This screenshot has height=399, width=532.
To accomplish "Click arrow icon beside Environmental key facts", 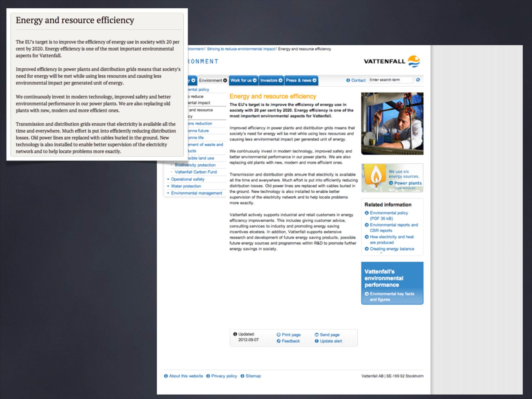I will click(367, 294).
